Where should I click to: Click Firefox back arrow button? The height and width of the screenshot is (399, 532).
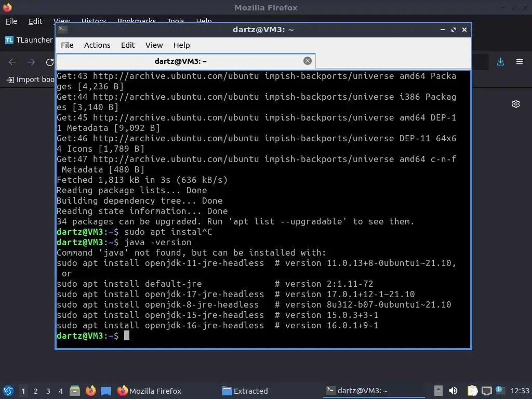[x=12, y=62]
